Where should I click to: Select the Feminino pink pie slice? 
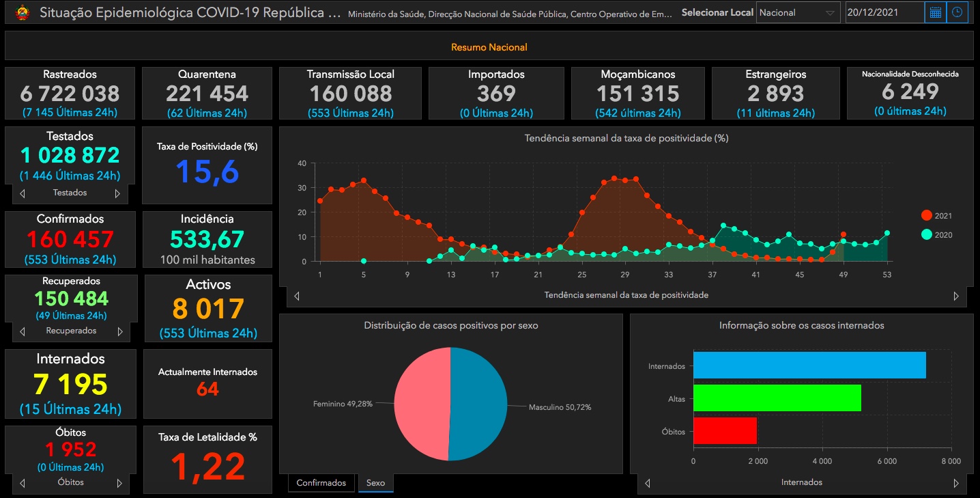(x=421, y=404)
